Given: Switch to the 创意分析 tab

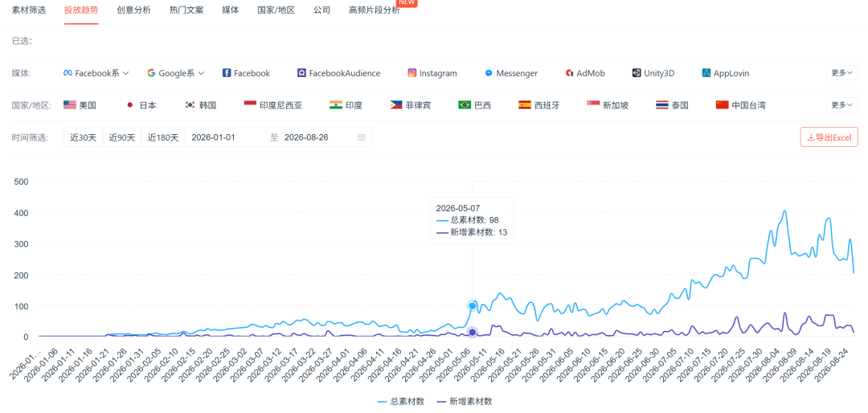Looking at the screenshot, I should point(134,10).
